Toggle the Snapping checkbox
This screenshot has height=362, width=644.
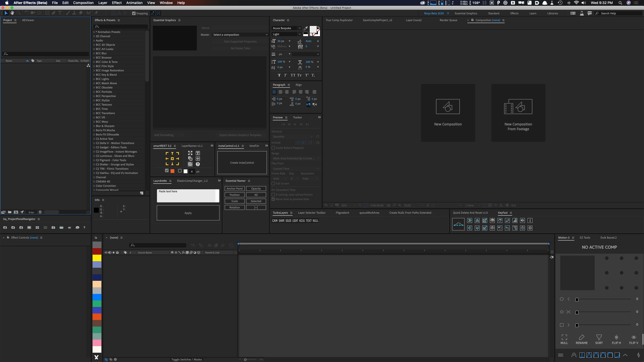(x=134, y=13)
